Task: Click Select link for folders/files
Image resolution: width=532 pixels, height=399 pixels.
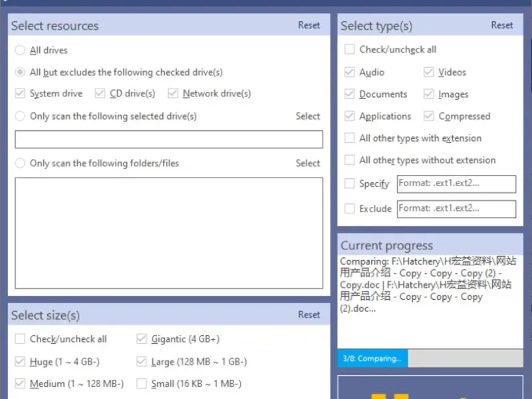Action: [x=308, y=163]
